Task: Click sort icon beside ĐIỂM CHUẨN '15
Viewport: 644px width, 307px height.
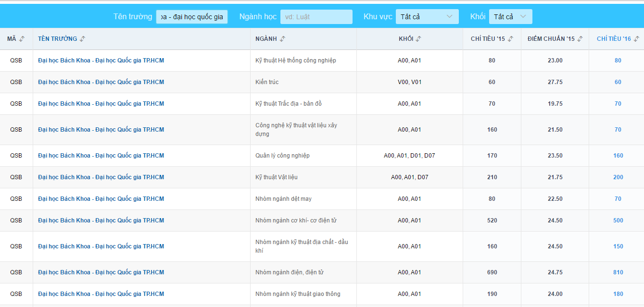Action: tap(580, 39)
